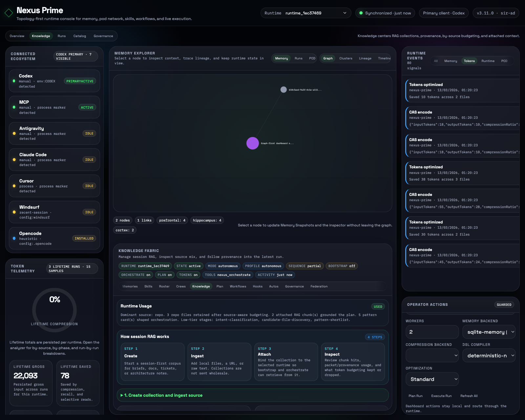Open the runtime_1ec37469 runtime dropdown
The width and height of the screenshot is (525, 420).
pyautogui.click(x=305, y=13)
